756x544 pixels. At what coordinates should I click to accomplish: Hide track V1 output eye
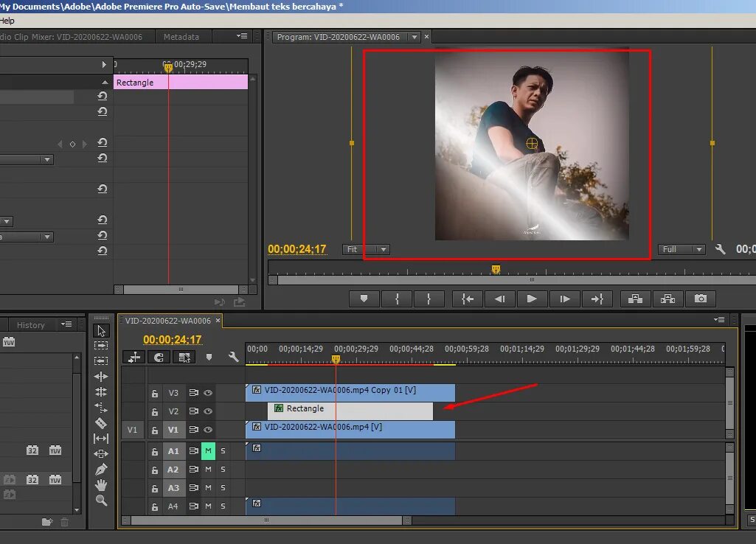point(208,430)
